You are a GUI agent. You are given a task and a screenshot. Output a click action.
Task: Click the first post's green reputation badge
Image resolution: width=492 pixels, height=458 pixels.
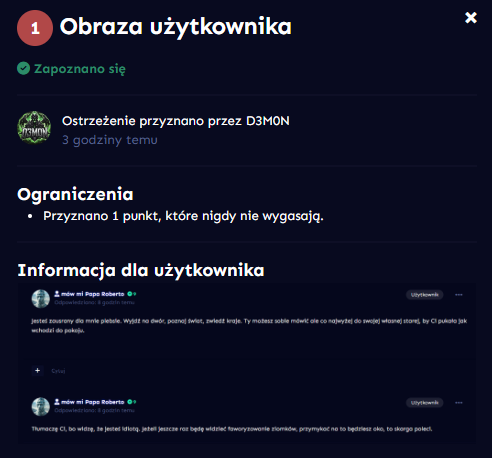132,294
